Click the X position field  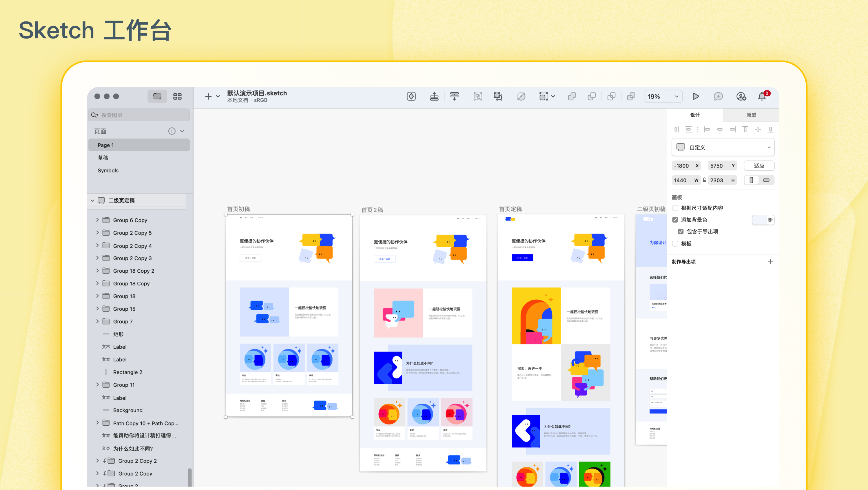click(x=686, y=166)
